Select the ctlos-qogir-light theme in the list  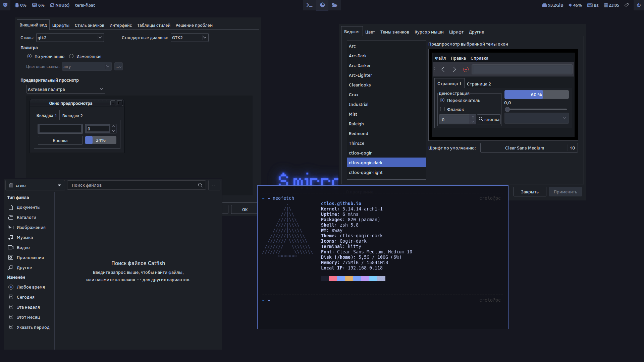pyautogui.click(x=366, y=172)
